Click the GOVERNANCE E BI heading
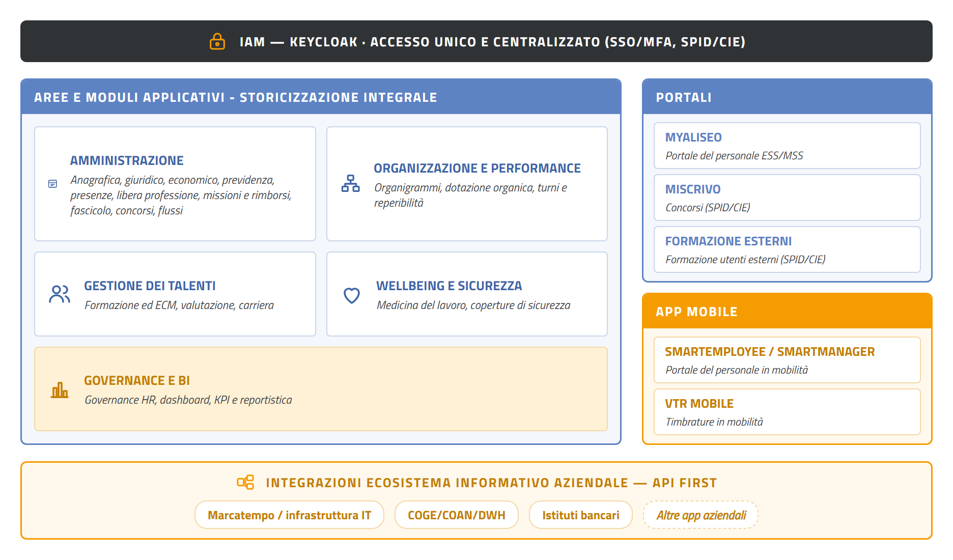 point(137,380)
